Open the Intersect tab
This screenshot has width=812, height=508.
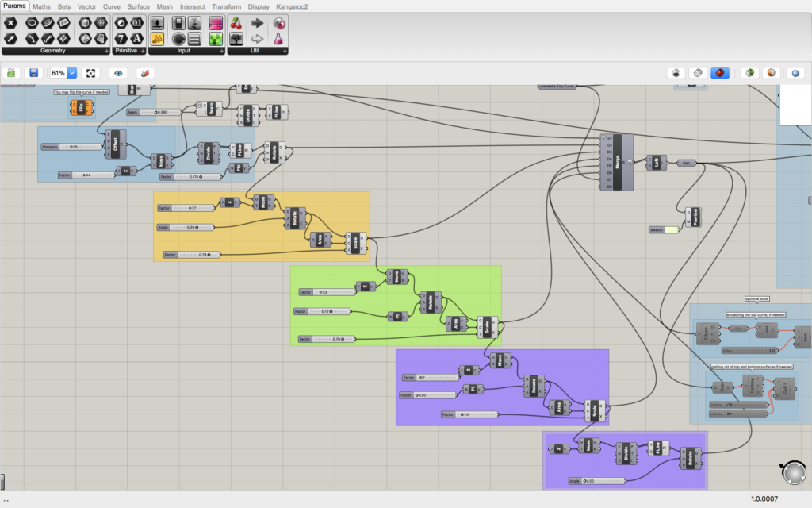click(x=192, y=6)
